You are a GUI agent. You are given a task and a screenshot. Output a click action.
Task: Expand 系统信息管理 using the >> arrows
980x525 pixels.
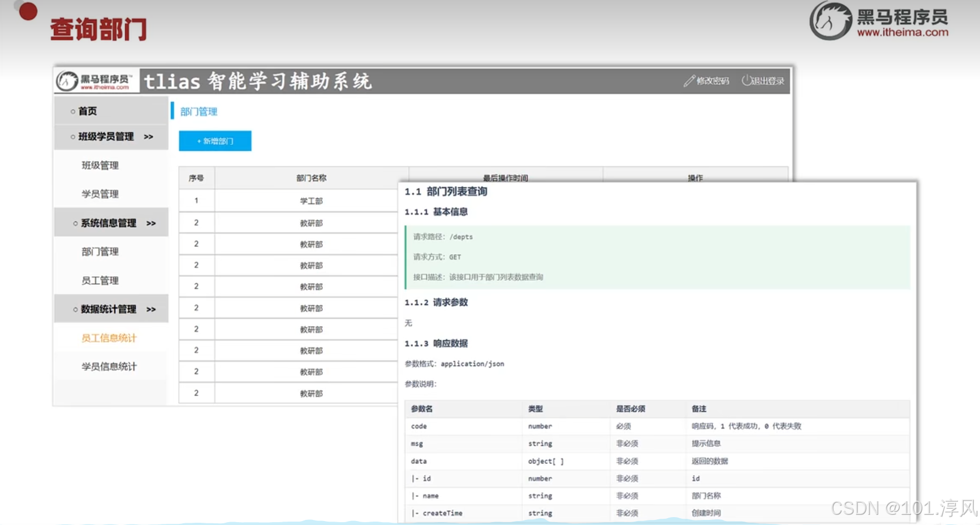coord(151,223)
